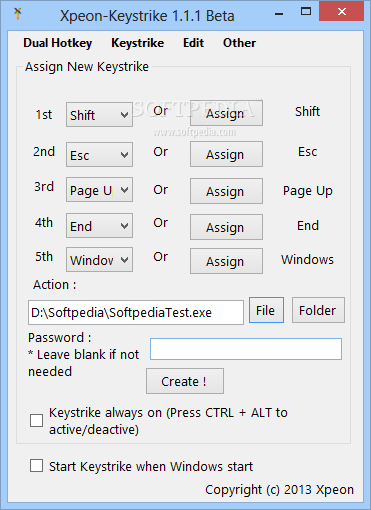Image resolution: width=371 pixels, height=510 pixels.
Task: Close the Xpeon-Keystrike window
Action: click(x=341, y=12)
